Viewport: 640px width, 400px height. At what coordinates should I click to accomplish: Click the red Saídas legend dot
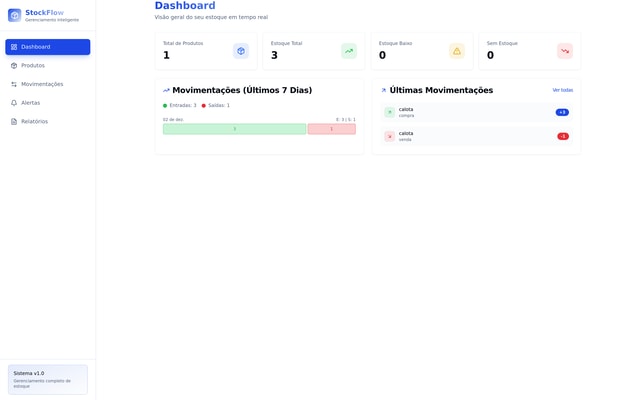[x=204, y=106]
